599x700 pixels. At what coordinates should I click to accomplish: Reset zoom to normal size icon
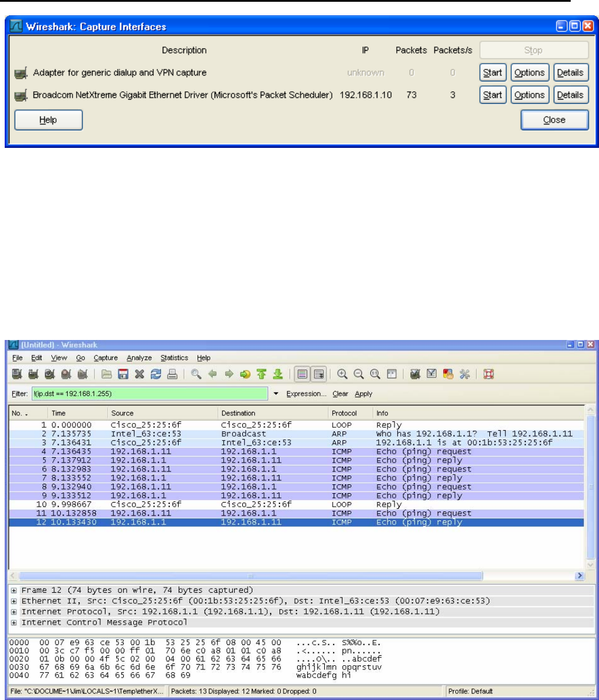pos(375,374)
